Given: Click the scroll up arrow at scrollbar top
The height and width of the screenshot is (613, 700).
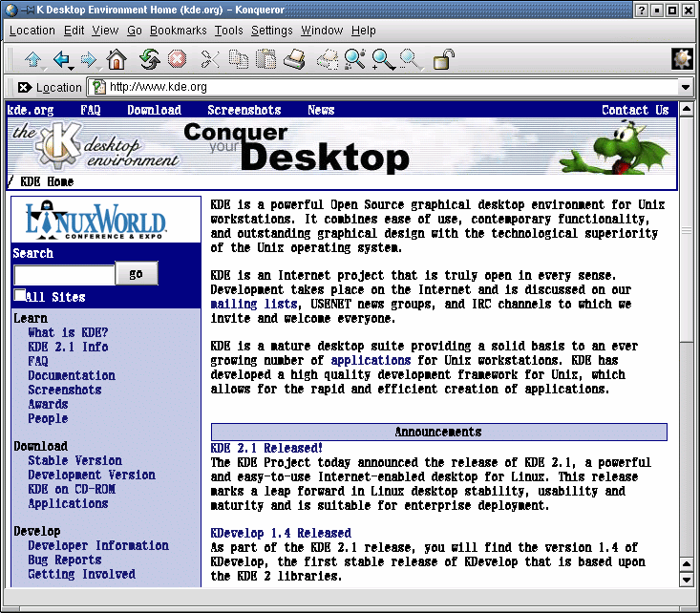Looking at the screenshot, I should 687,109.
